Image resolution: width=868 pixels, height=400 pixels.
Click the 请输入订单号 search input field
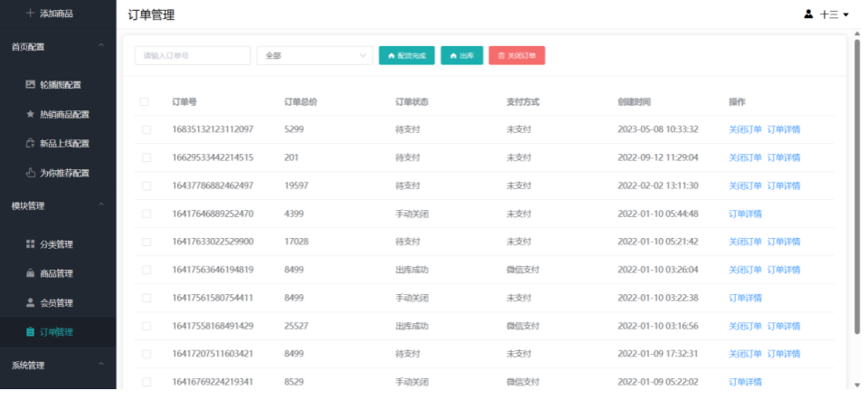click(192, 56)
